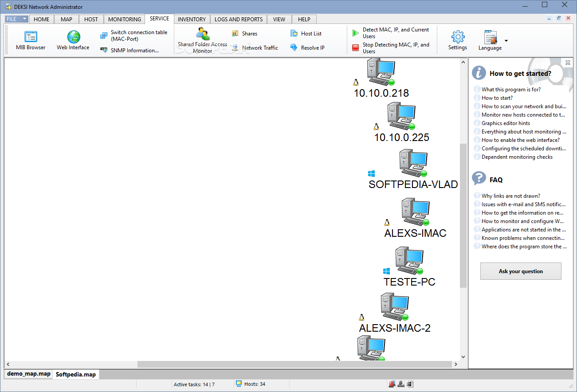577x392 pixels.
Task: Click Linux penguin beside ALEXS-IMAC-2
Action: coord(361,317)
